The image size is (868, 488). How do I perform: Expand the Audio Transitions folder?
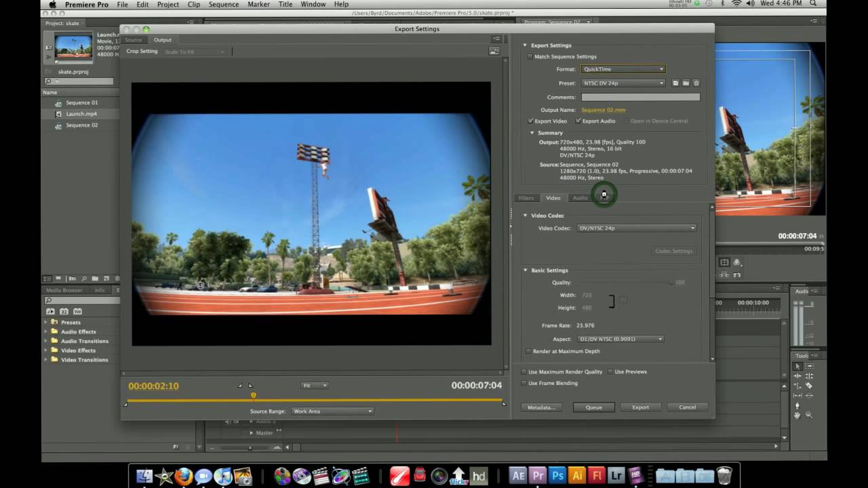(x=45, y=341)
